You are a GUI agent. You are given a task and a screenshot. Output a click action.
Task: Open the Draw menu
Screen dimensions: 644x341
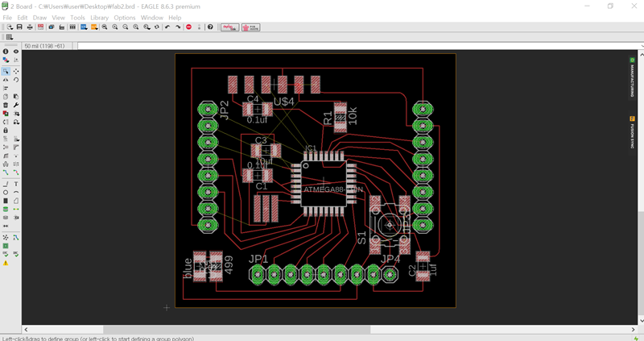pos(39,18)
